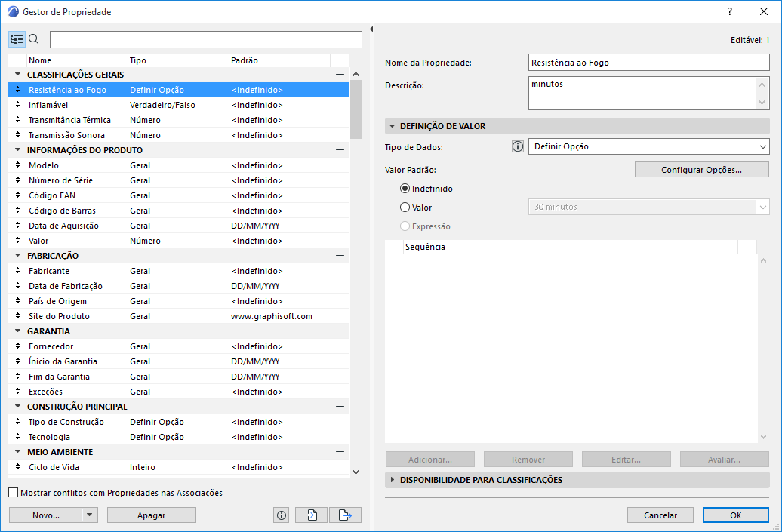Click reorder handle for Ciclo de Vida row

coord(18,467)
